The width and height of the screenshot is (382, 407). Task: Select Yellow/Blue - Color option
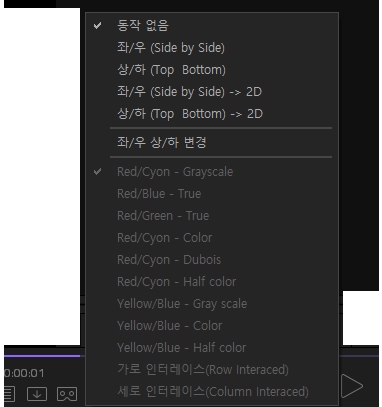point(212,326)
